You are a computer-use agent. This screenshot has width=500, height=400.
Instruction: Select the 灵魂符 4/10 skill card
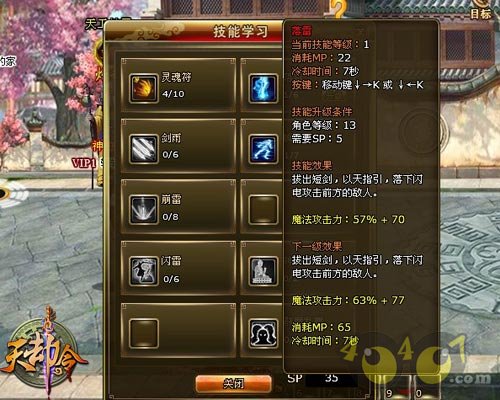179,85
